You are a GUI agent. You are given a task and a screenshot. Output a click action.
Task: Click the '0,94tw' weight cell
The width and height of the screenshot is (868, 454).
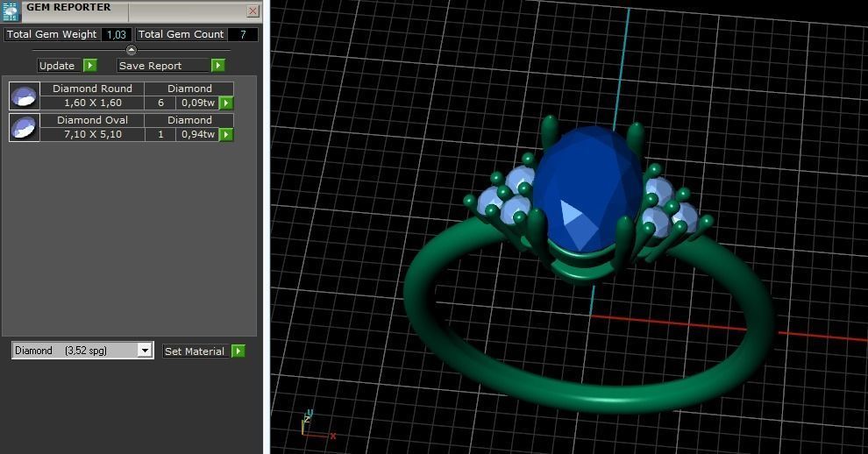point(197,134)
